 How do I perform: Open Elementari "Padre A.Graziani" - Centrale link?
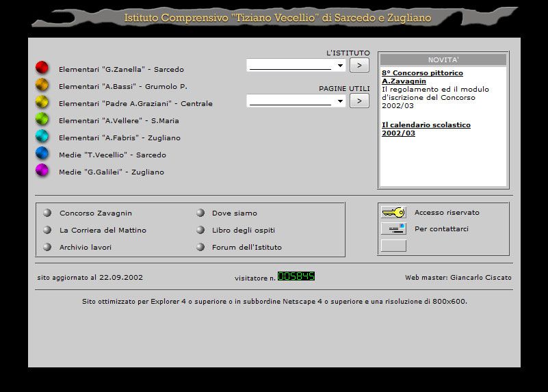(135, 104)
